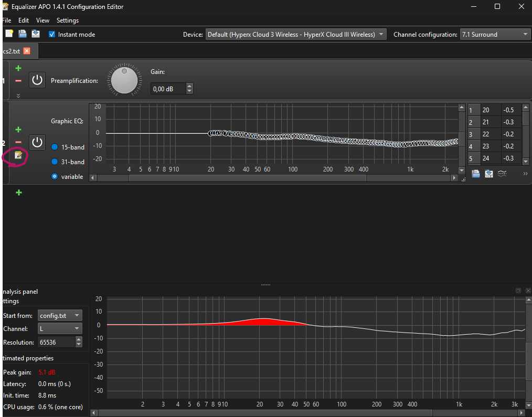This screenshot has height=417, width=532.
Task: Select gain cell -0.5 in row 1
Action: [x=512, y=110]
